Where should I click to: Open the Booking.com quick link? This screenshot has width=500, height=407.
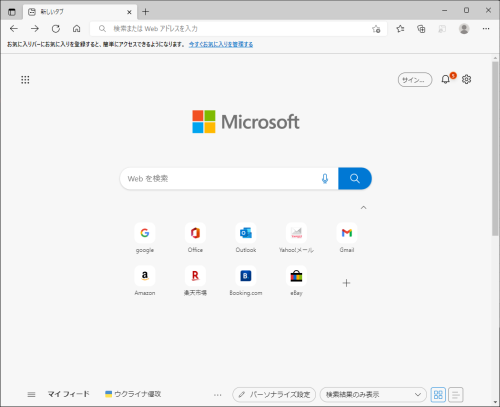coord(246,281)
